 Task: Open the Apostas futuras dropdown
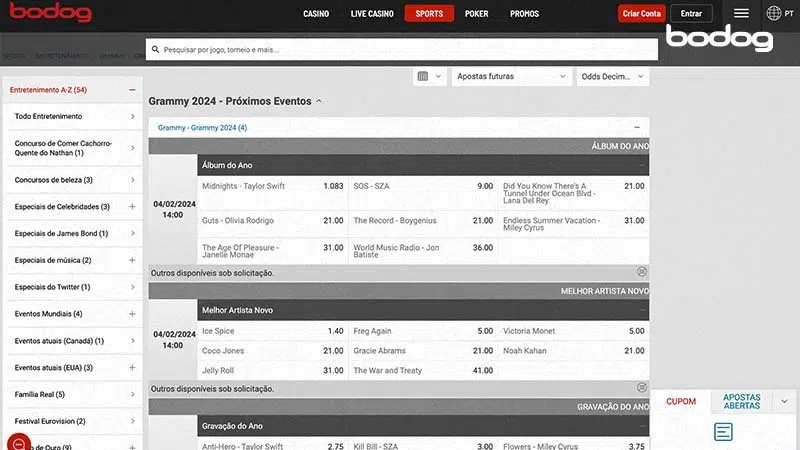(x=510, y=76)
